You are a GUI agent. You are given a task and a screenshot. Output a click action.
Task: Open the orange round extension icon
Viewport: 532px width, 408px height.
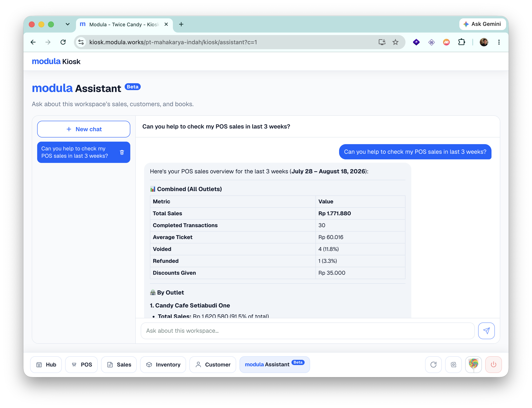(446, 42)
